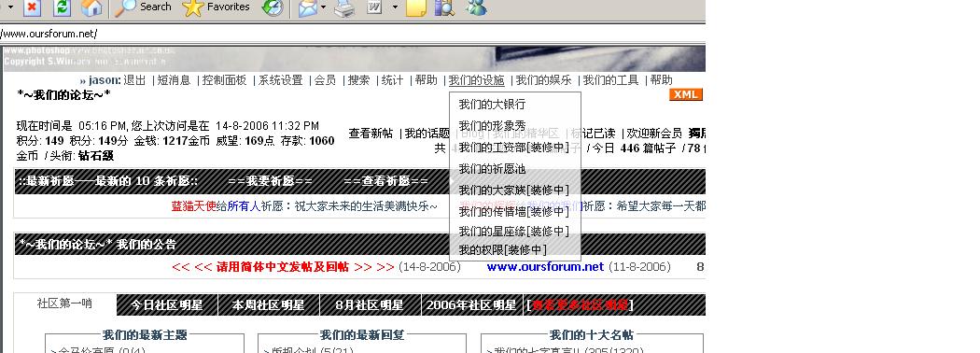Expand the Edit with Word dropdown arrow
Viewport: 980px width, 353px height.
pyautogui.click(x=395, y=7)
